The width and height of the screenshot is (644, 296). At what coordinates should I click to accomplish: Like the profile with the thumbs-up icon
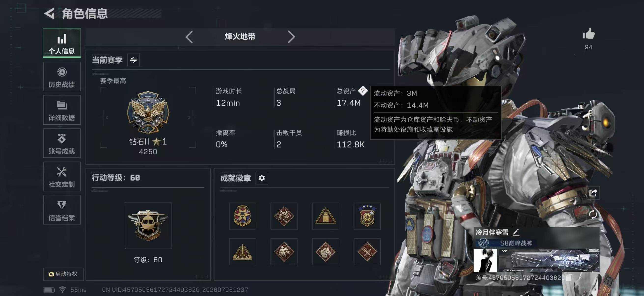click(588, 33)
